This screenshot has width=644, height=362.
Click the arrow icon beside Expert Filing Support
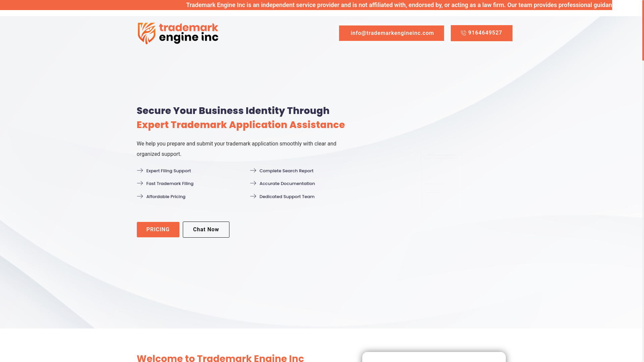pyautogui.click(x=140, y=171)
